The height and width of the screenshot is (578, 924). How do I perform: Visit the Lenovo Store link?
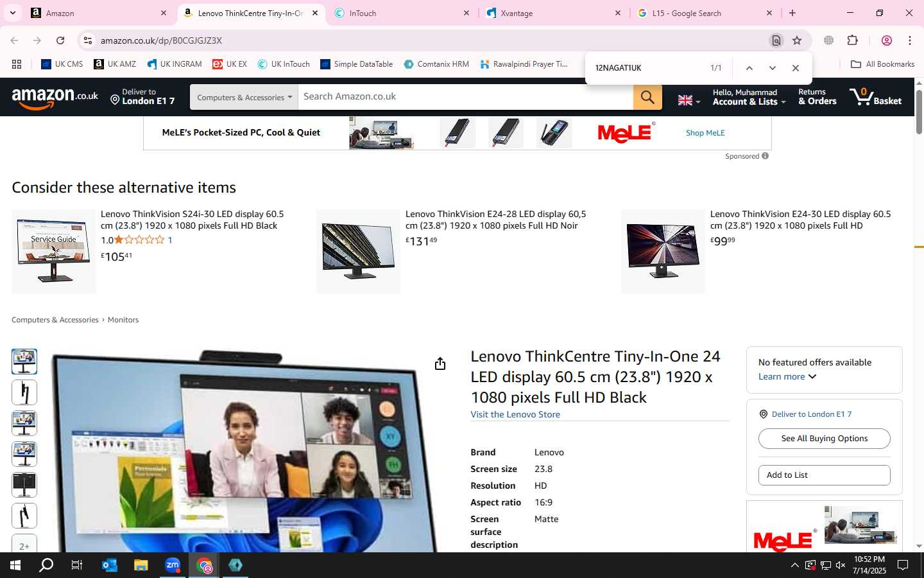click(515, 415)
